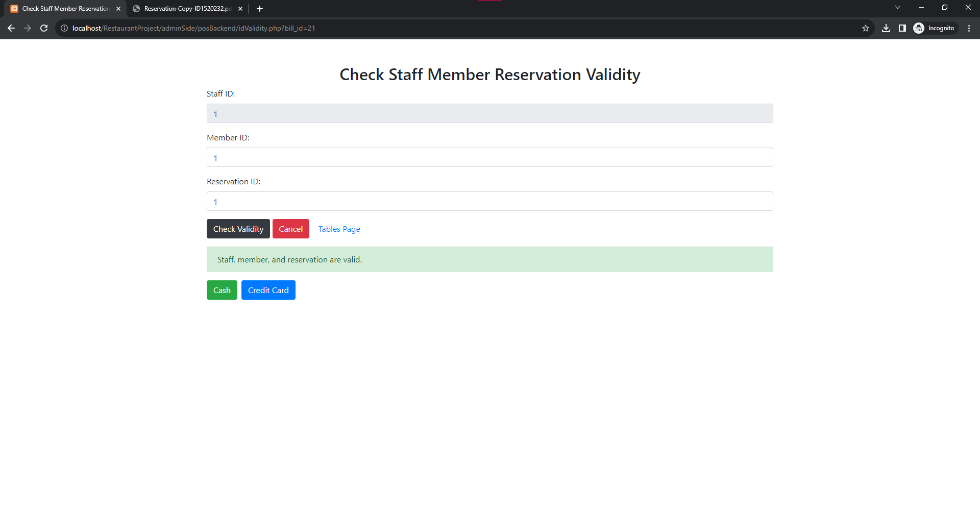The width and height of the screenshot is (980, 531).
Task: Open the browser downloads icon
Action: (886, 28)
